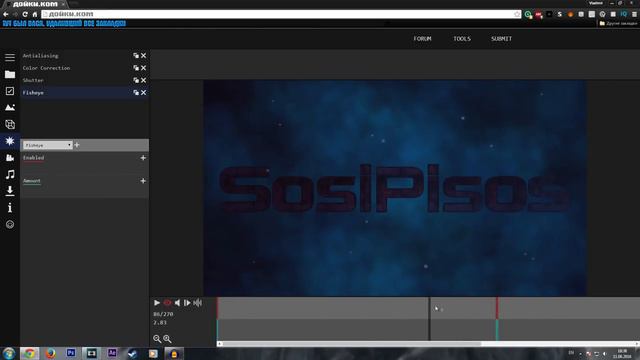This screenshot has width=640, height=360.
Task: Open the info panel icon
Action: pos(10,208)
